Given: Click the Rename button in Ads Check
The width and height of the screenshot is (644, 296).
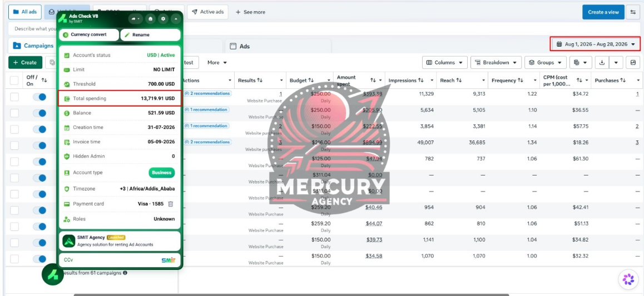Looking at the screenshot, I should [x=150, y=35].
